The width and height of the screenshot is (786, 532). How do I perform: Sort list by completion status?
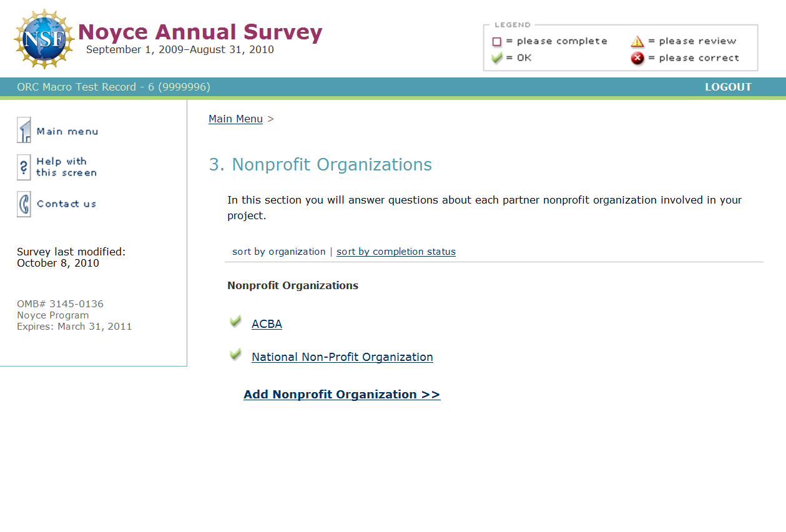[396, 252]
